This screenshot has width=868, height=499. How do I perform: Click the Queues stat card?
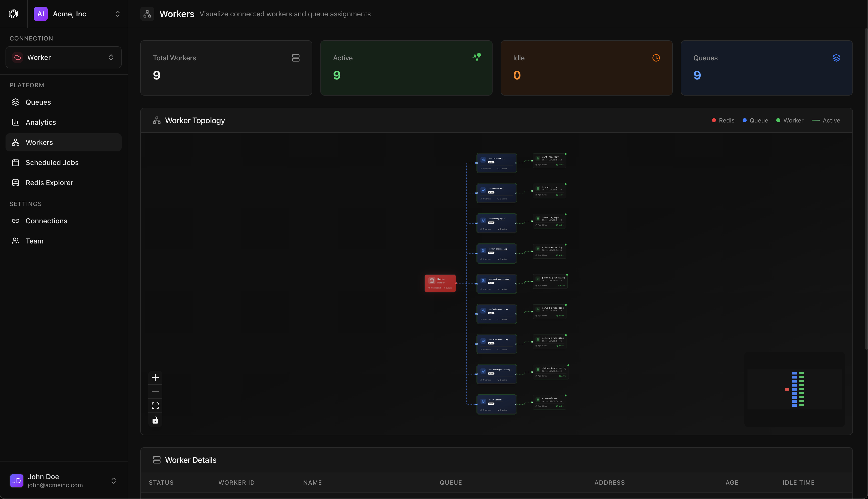[x=766, y=68]
